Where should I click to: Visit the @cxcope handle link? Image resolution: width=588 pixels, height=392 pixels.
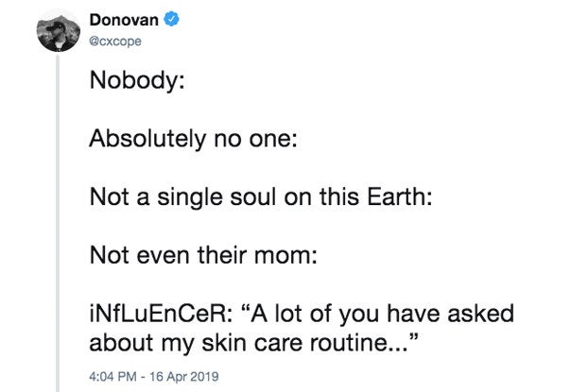click(x=115, y=41)
